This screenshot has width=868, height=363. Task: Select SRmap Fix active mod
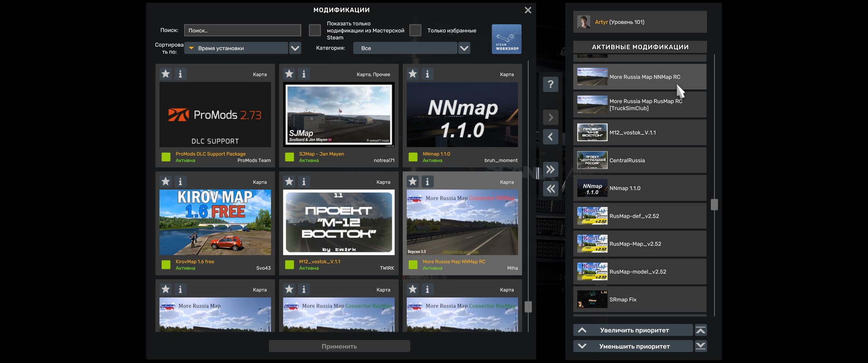point(640,299)
